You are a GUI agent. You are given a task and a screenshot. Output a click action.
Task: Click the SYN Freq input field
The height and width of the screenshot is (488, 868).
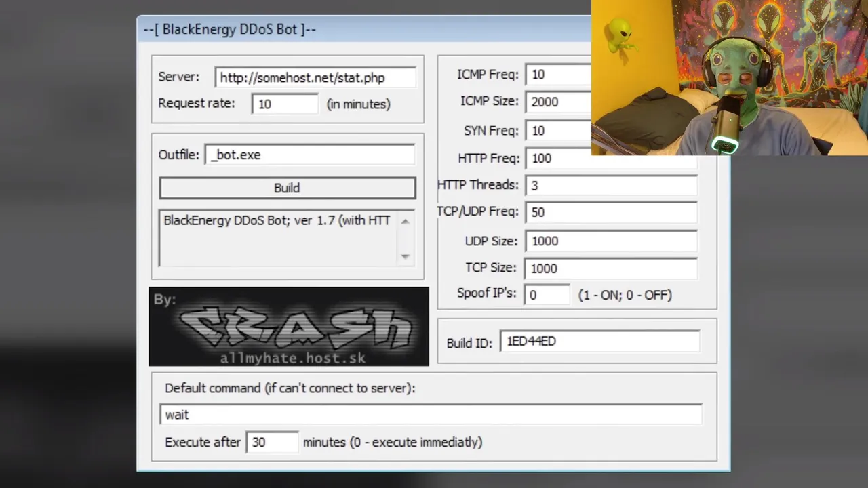(x=558, y=131)
